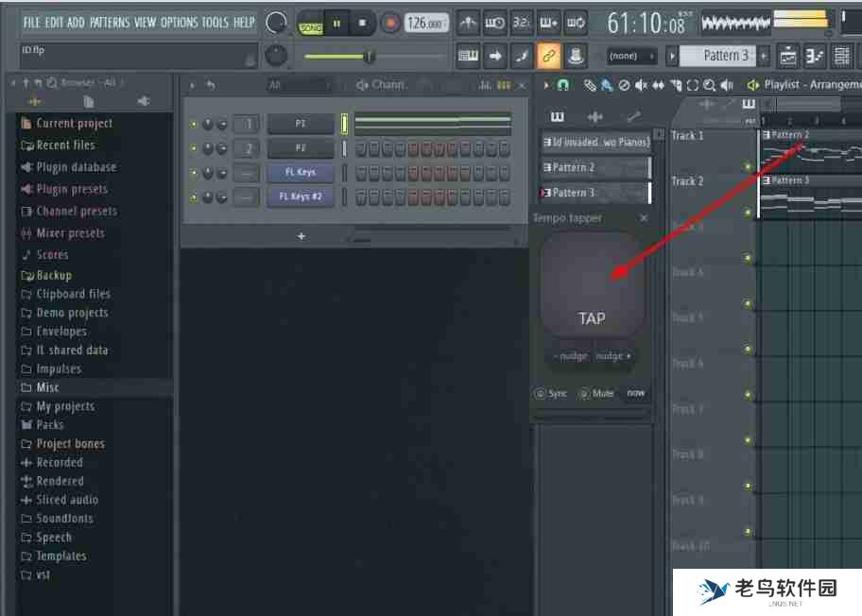Image resolution: width=862 pixels, height=616 pixels.
Task: Enable the Sync radio option
Action: click(550, 393)
